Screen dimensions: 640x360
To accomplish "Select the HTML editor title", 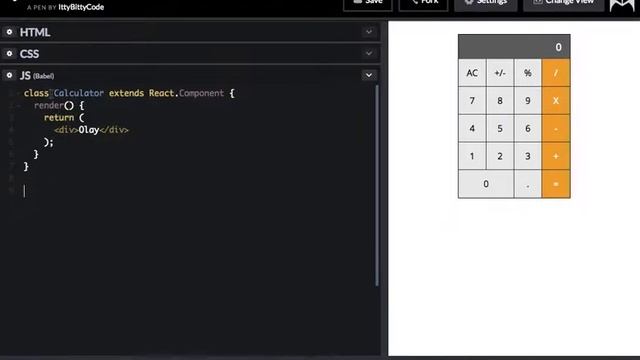I will pos(35,32).
